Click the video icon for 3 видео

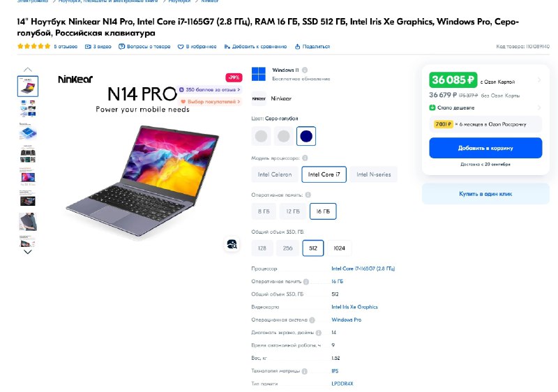point(88,47)
